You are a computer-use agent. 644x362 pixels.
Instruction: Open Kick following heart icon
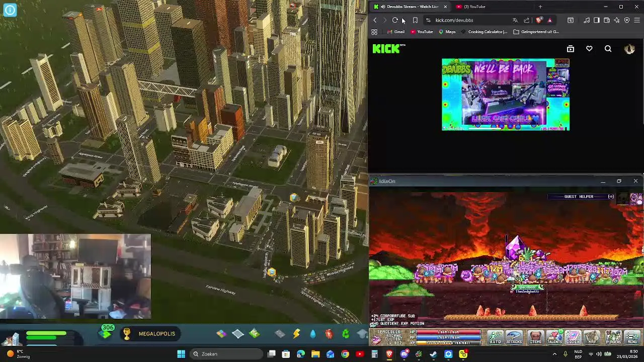589,49
